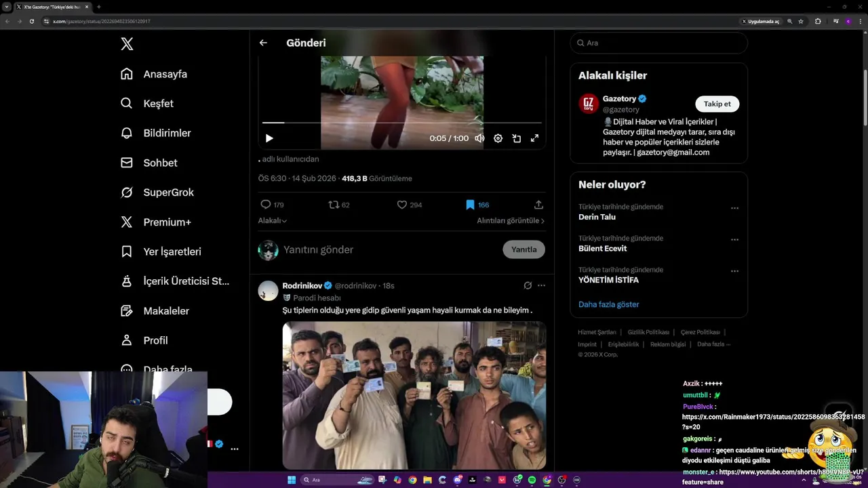
Task: Open Makaleler articles page
Action: pos(155,310)
